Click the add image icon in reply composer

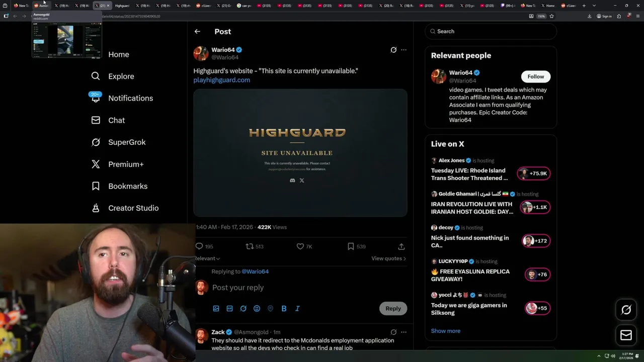216,308
